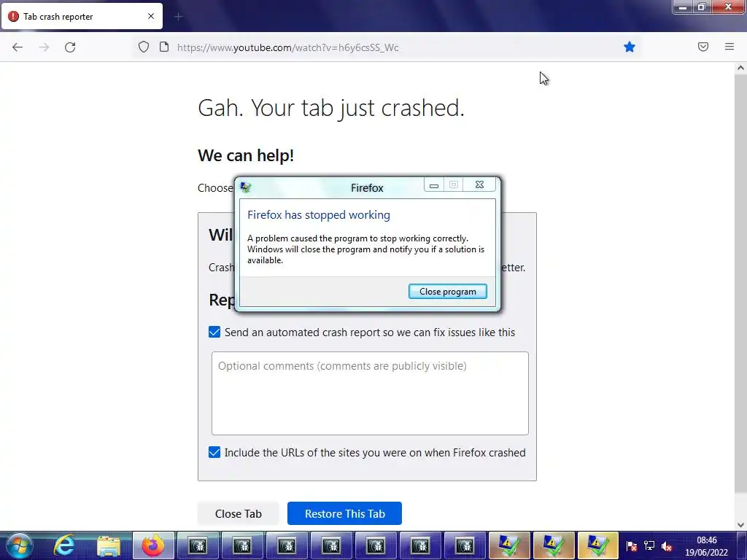Click the scrollbar up arrow
The width and height of the screenshot is (747, 560).
[740, 68]
